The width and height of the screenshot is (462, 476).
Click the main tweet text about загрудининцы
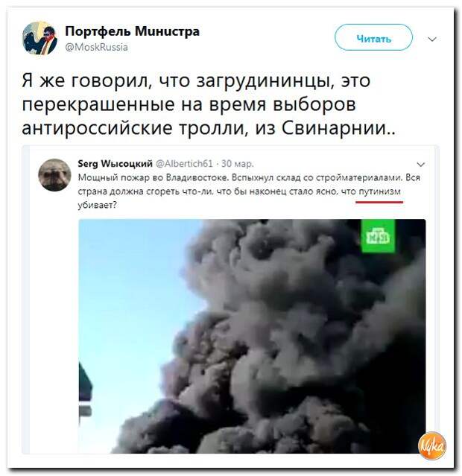[209, 104]
